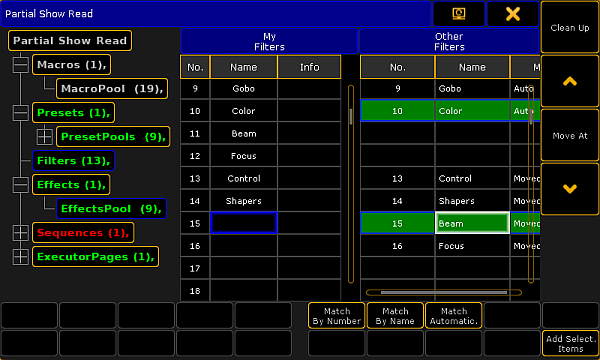
Task: Collapse the Macros tree node
Action: pos(20,65)
